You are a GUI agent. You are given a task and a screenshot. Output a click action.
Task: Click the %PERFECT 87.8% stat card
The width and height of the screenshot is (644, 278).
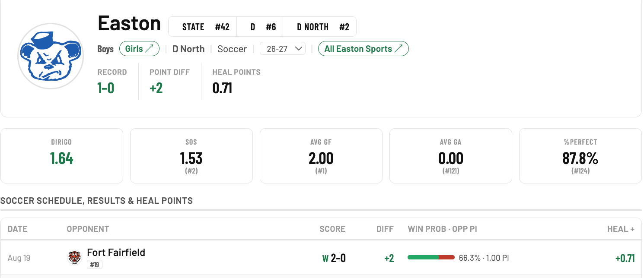point(580,156)
